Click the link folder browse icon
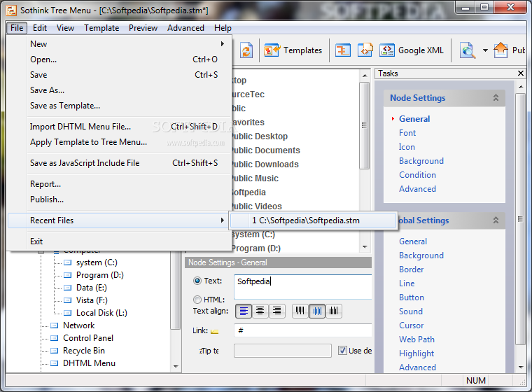Viewport: 532px width, 392px height. (214, 331)
